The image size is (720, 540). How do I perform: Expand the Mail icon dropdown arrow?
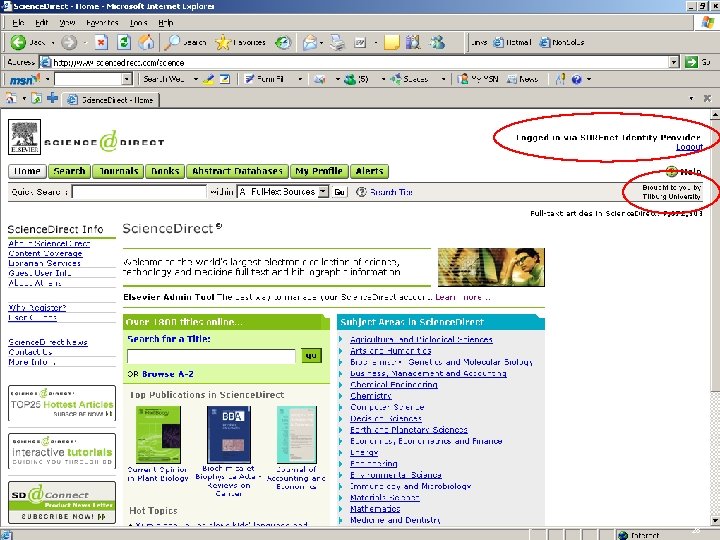tap(321, 43)
